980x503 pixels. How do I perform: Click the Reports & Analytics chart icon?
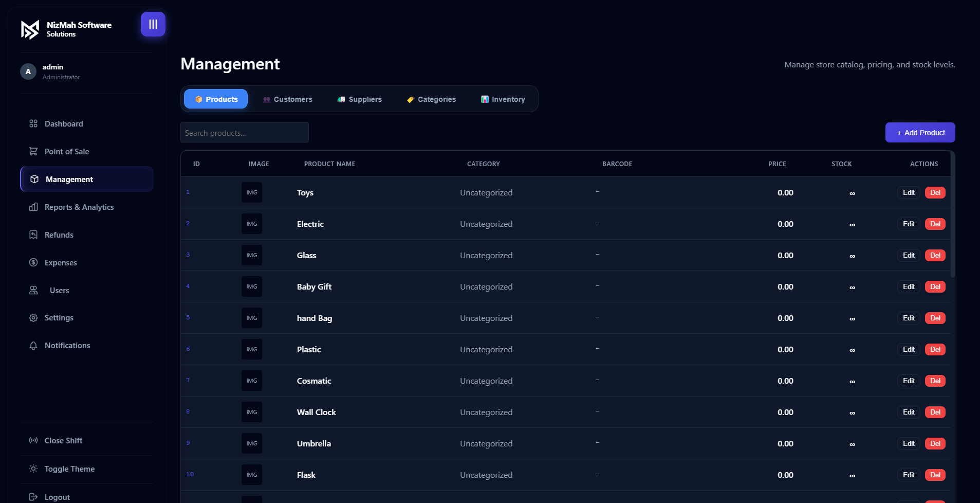point(33,207)
